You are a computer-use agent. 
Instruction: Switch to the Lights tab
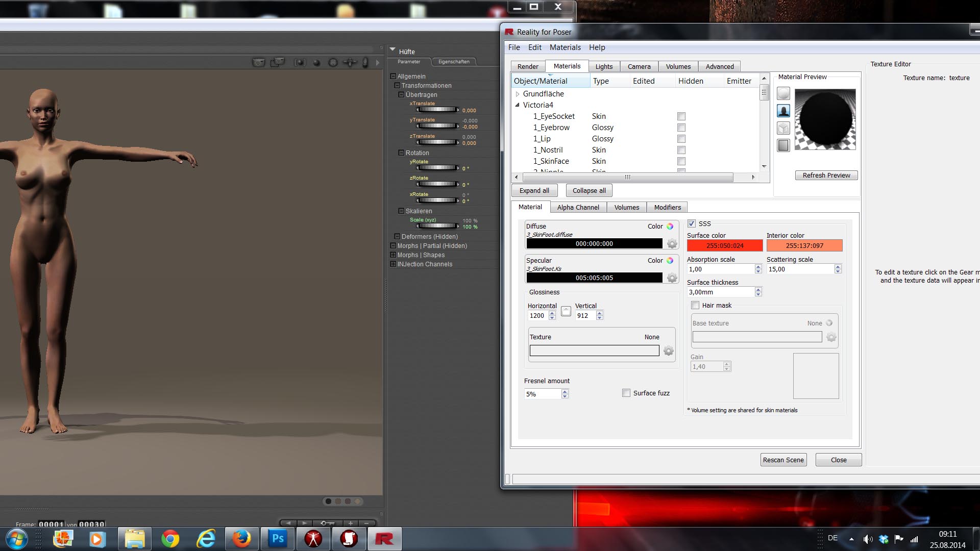tap(604, 66)
